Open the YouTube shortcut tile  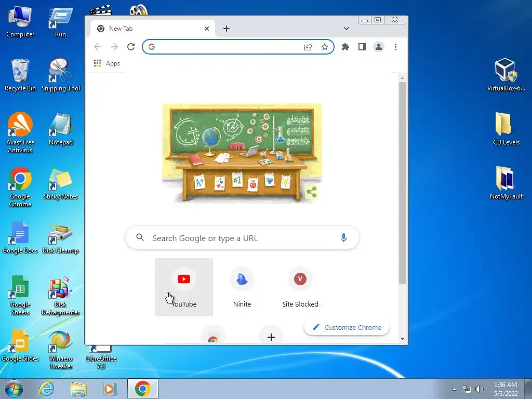[184, 287]
